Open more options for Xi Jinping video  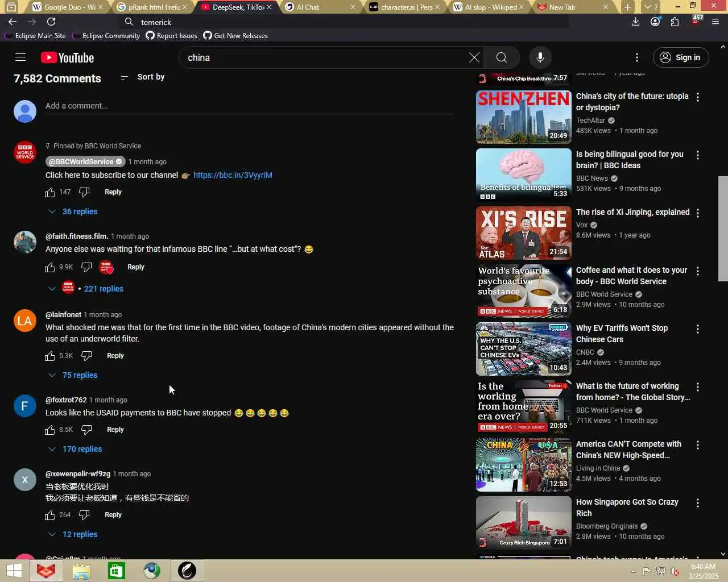(x=698, y=213)
